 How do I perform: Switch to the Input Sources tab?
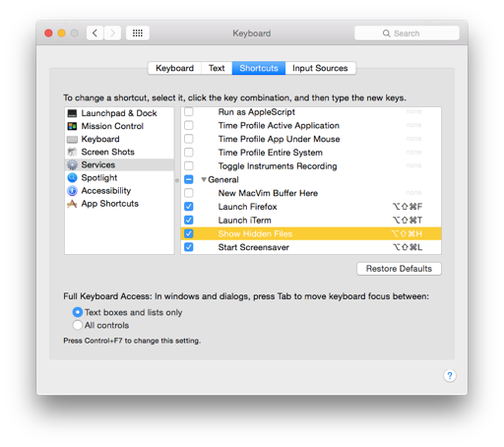tap(320, 68)
